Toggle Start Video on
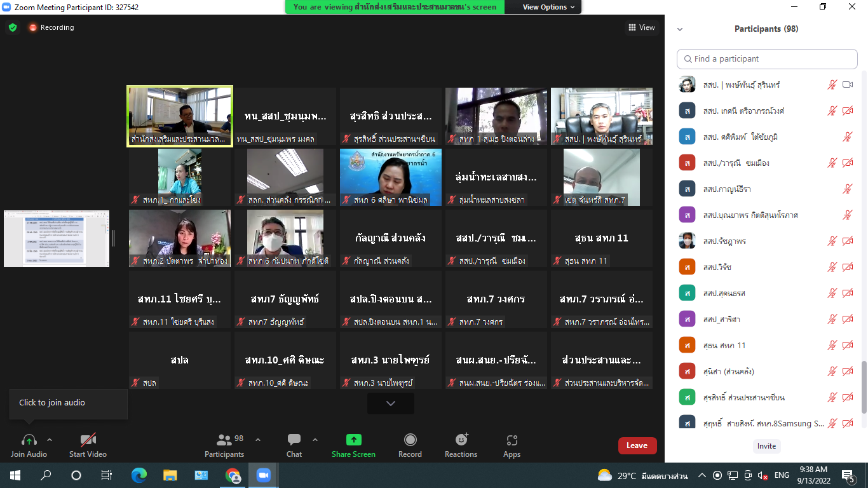Viewport: 868px width, 488px height. coord(88,440)
